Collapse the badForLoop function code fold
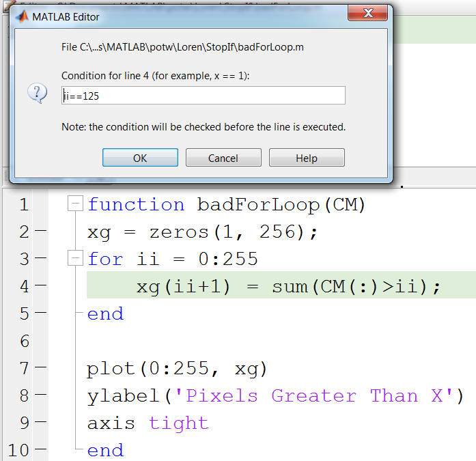The height and width of the screenshot is (461, 476). pos(76,204)
